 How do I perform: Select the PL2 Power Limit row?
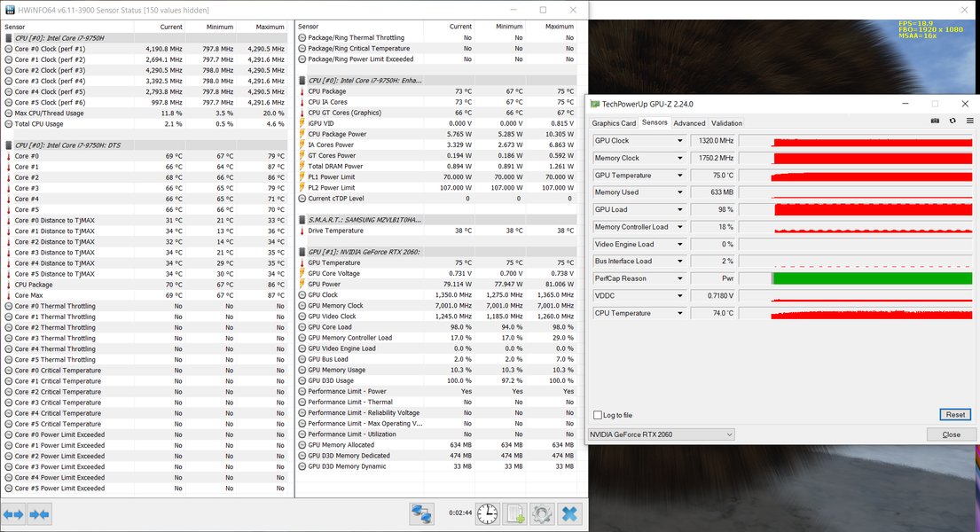point(436,188)
